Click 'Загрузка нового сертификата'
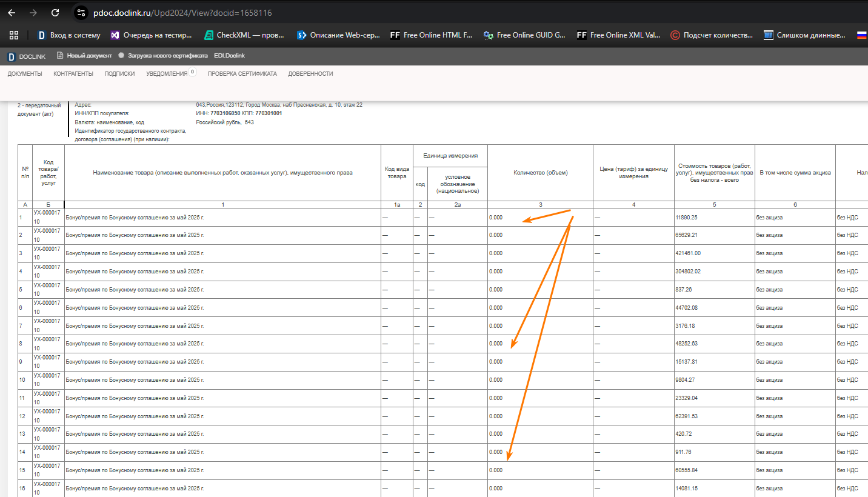Screen dimensions: 868x497 pos(162,56)
